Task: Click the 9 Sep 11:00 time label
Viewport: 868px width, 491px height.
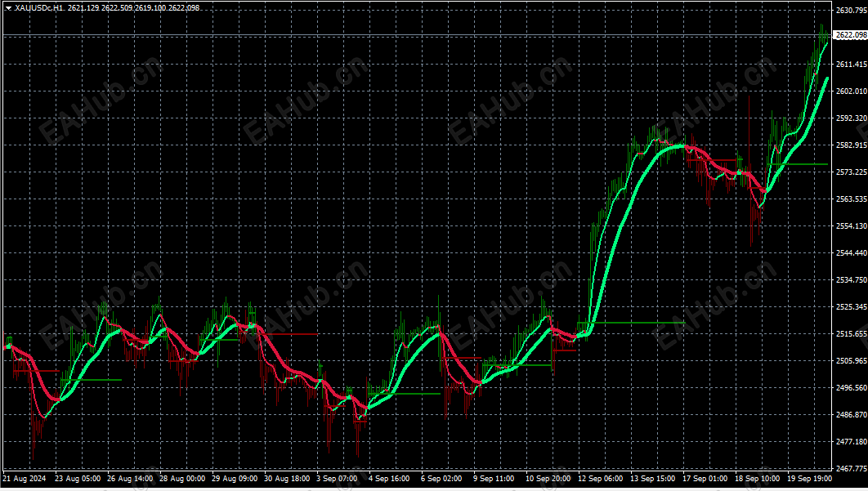Action: pyautogui.click(x=494, y=478)
